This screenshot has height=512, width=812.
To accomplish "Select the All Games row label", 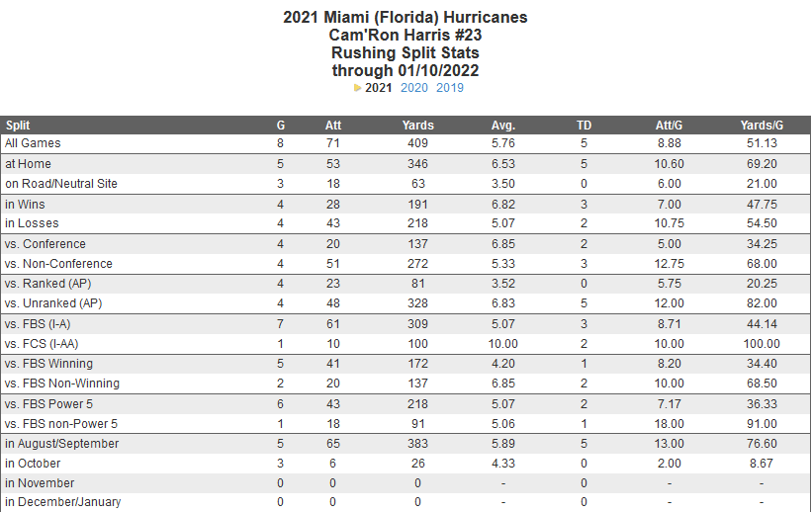I will pos(33,143).
